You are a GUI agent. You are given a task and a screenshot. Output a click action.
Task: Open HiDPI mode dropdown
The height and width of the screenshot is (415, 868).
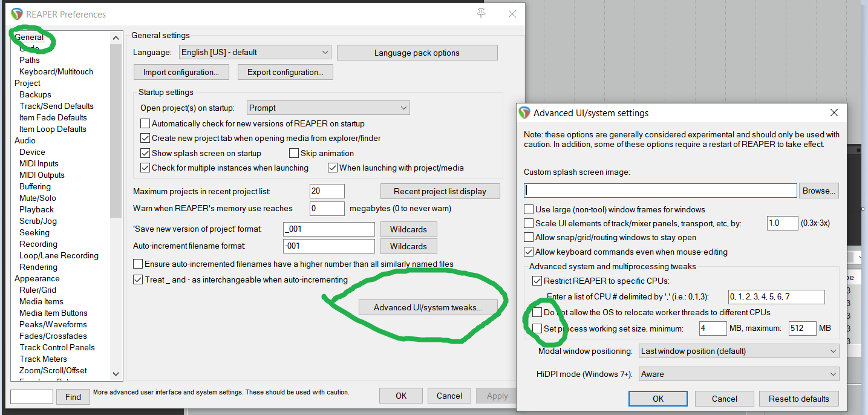click(x=739, y=374)
